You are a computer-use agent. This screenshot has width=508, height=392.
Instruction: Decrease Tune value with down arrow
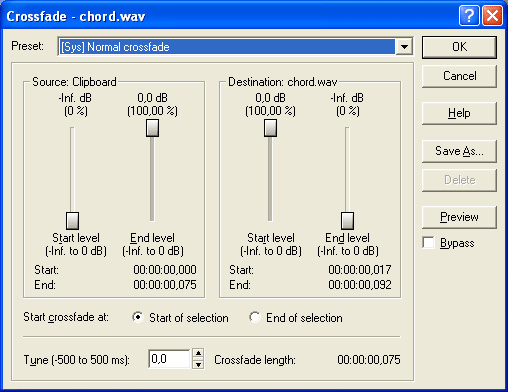click(198, 364)
